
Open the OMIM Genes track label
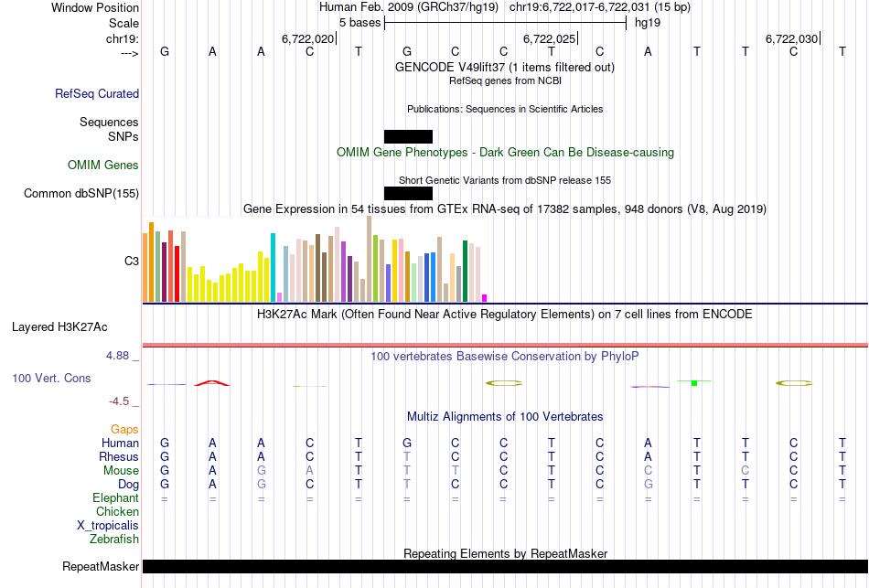tap(102, 166)
